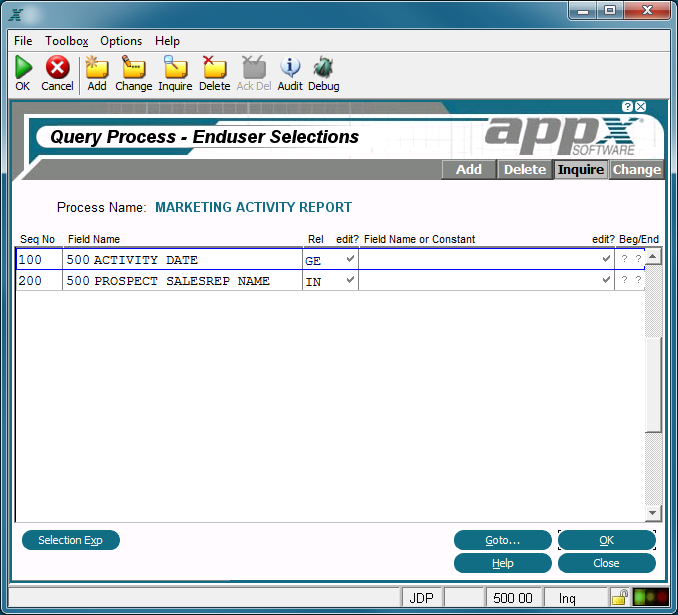Toggle constant edit checkmark for ACTIVITY DATE row
The width and height of the screenshot is (678, 615).
point(606,259)
